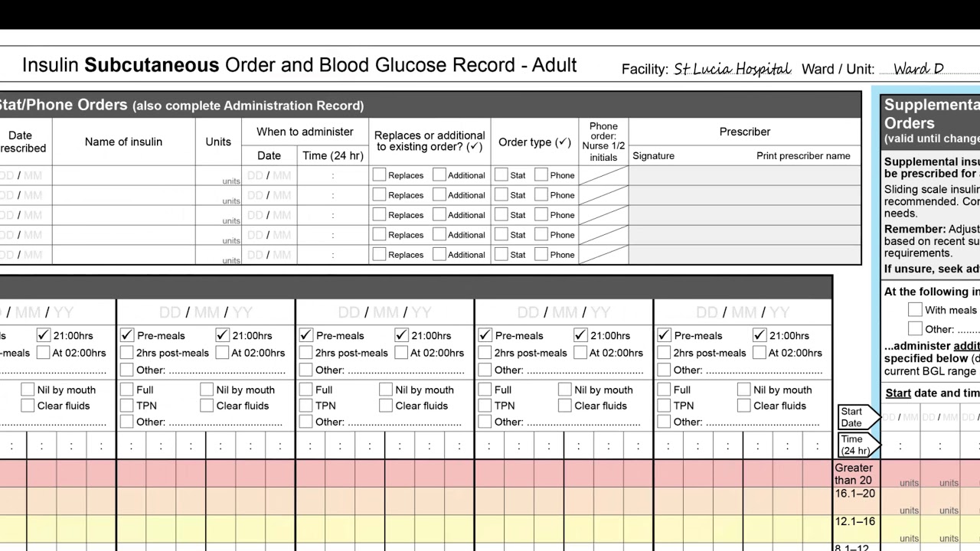Click the Facility field reading St Lucia Hospital
This screenshot has width=980, height=551.
pyautogui.click(x=732, y=70)
